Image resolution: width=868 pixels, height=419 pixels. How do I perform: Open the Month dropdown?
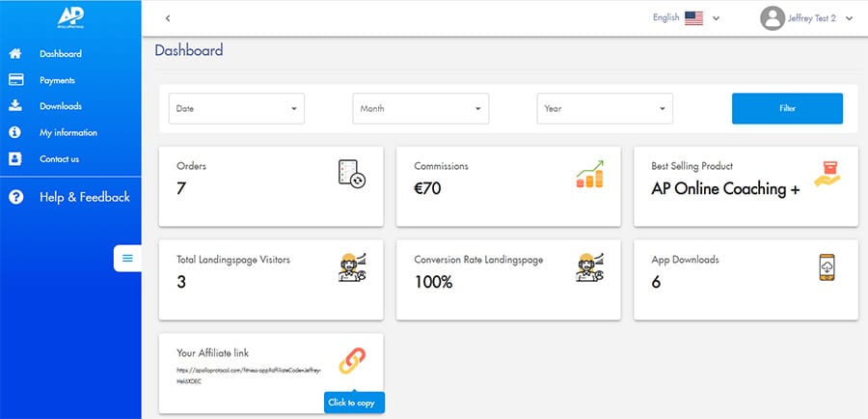point(420,109)
